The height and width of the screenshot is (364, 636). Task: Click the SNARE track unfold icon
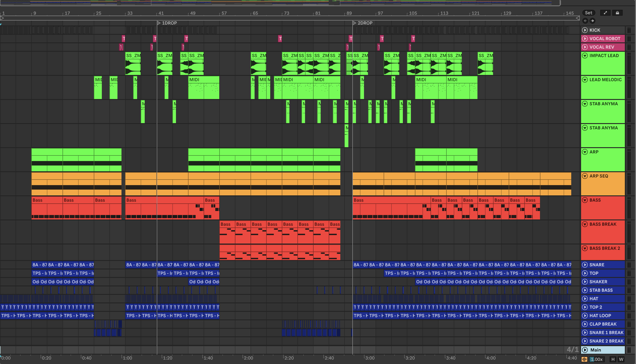pyautogui.click(x=585, y=265)
